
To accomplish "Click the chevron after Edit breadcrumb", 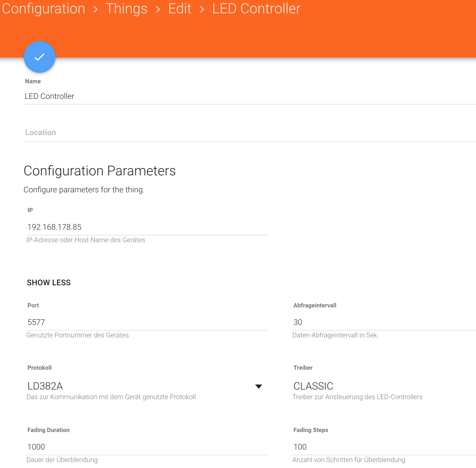I will 202,9.
